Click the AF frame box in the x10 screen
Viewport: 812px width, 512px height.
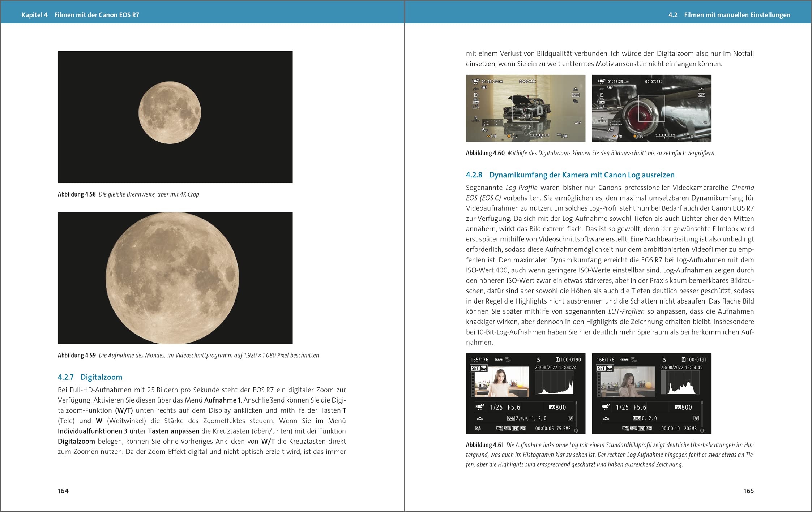651,108
